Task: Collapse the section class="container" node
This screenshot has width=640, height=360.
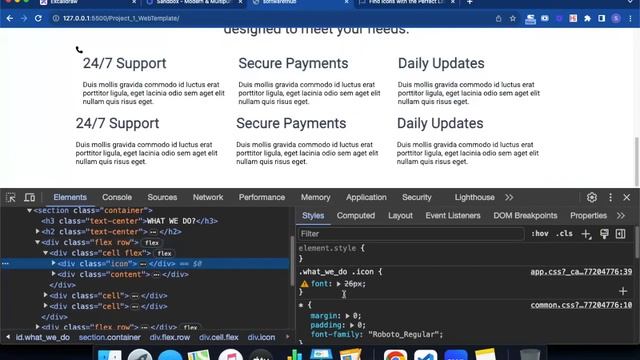Action: 29,211
